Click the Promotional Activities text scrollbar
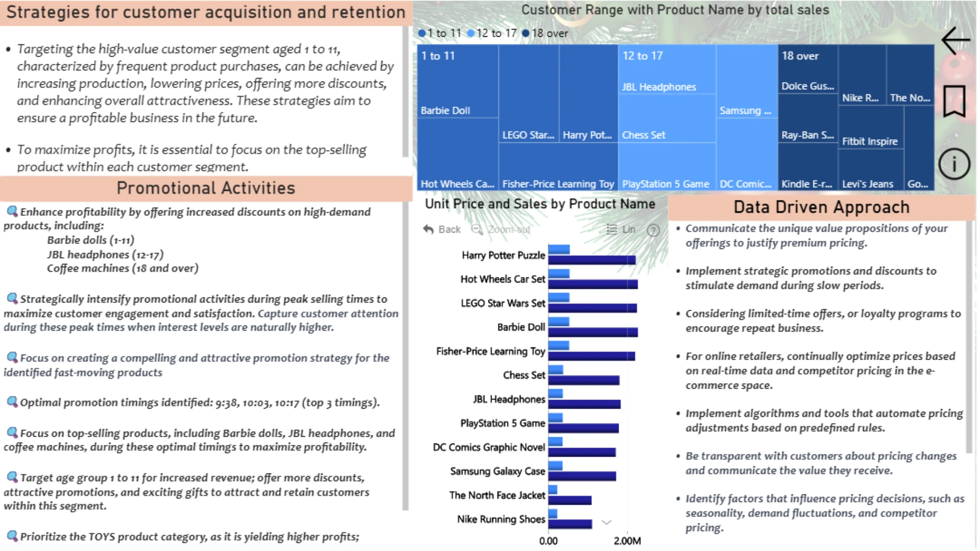Screen dimensions: 980x551 (x=405, y=356)
